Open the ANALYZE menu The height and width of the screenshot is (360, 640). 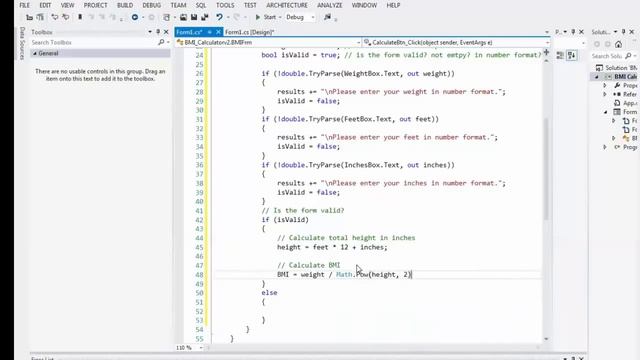(x=330, y=5)
